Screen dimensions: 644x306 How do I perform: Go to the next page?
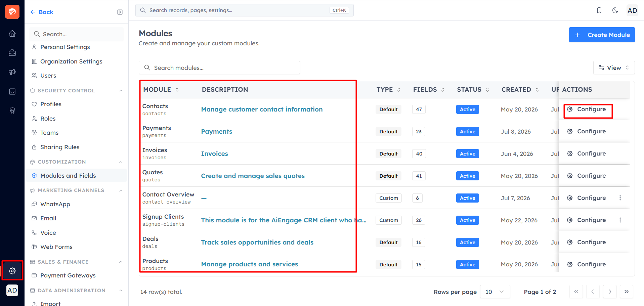[610, 292]
